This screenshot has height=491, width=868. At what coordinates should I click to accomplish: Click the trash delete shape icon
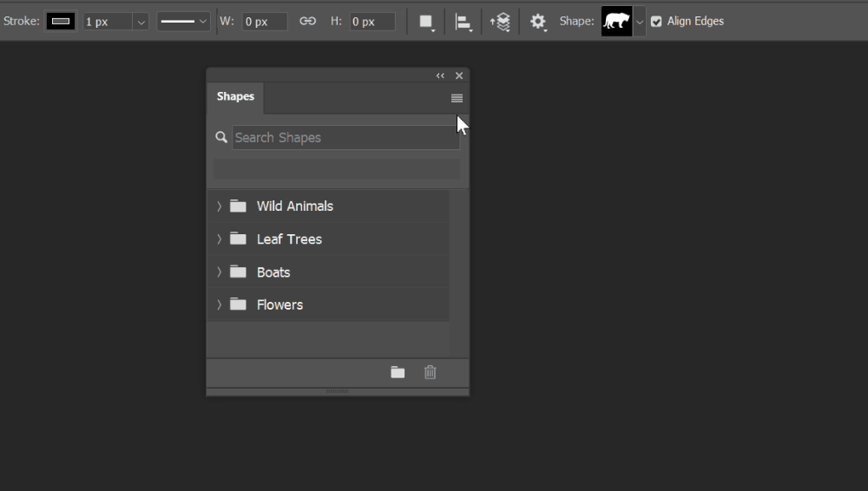431,372
